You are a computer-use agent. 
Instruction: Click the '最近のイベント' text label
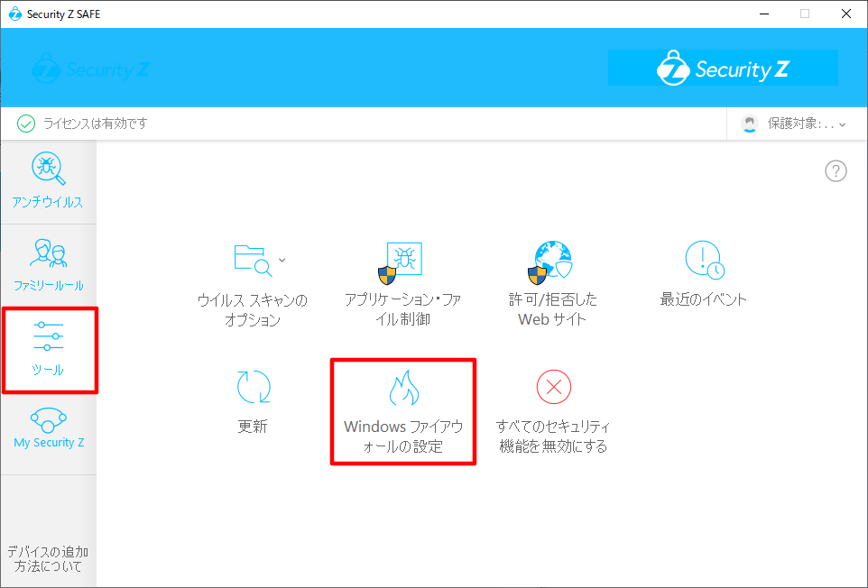(x=703, y=300)
